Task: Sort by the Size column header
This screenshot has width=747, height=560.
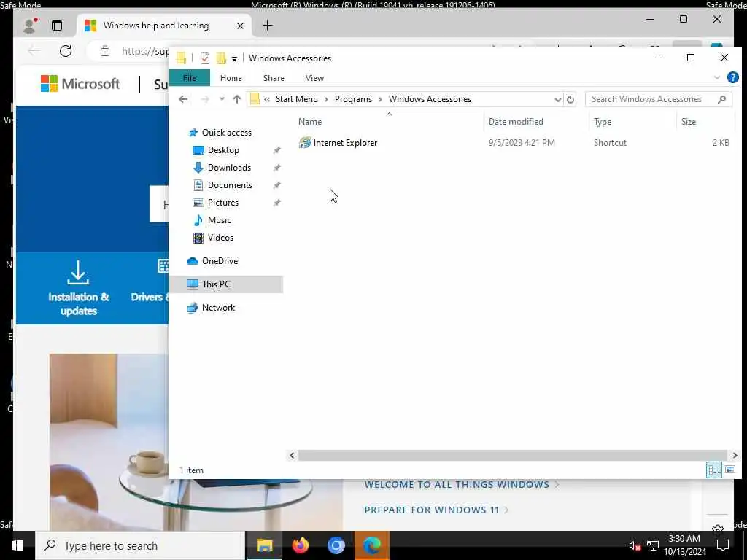Action: 689,122
